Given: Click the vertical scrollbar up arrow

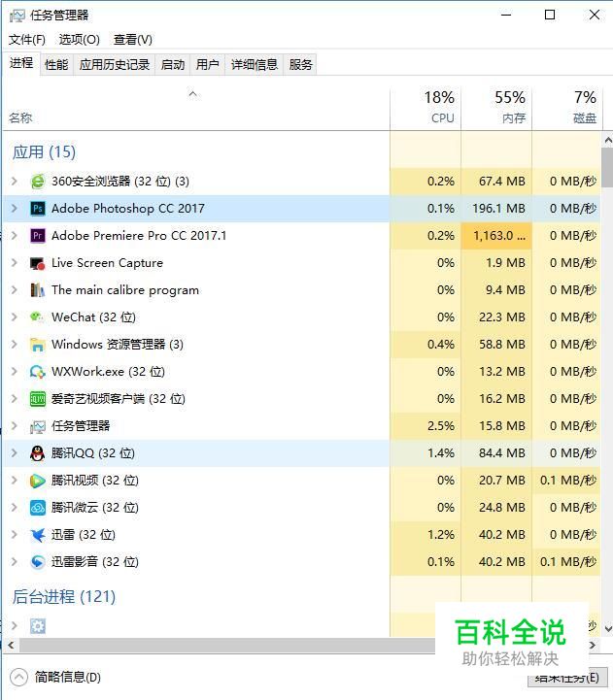Looking at the screenshot, I should pyautogui.click(x=607, y=140).
